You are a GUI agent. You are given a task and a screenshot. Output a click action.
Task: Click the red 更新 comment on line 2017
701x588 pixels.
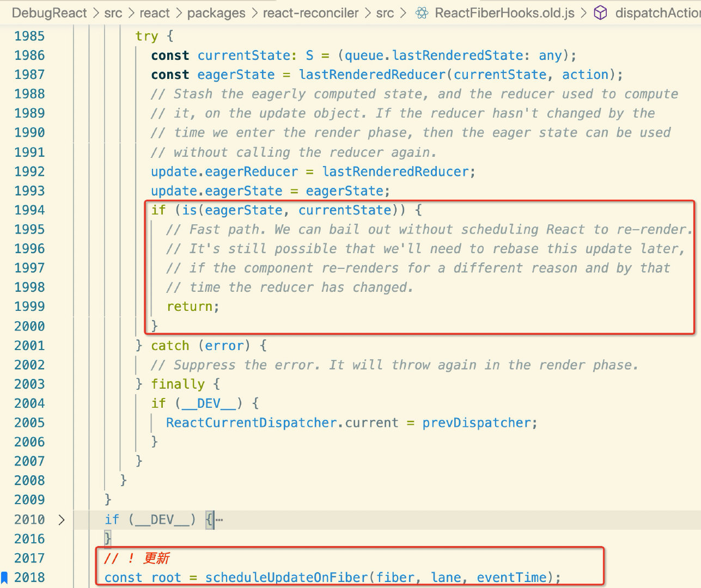[137, 558]
